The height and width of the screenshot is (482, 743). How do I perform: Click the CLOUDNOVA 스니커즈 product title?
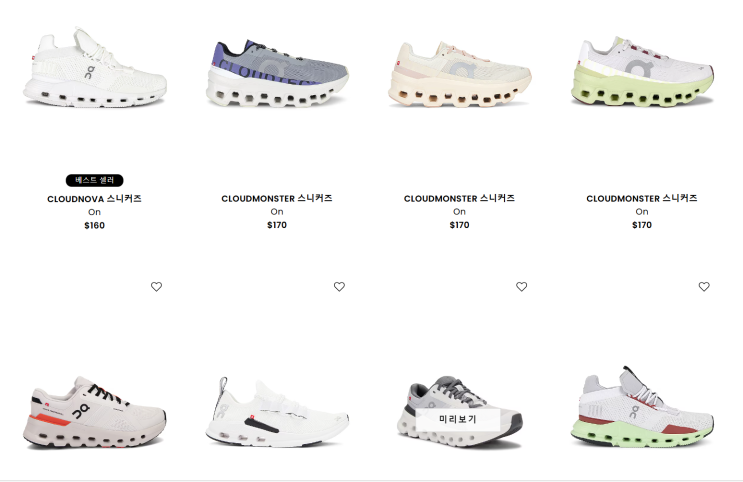click(x=94, y=199)
